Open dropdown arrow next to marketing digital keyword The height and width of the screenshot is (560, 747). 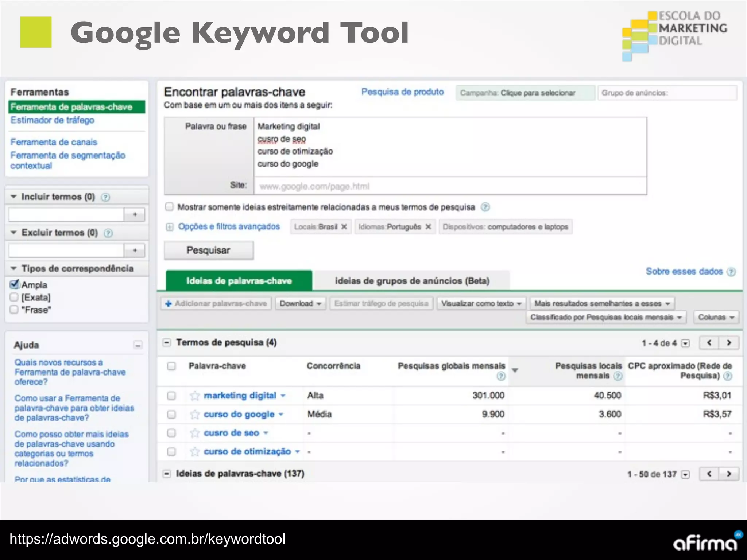pos(283,396)
